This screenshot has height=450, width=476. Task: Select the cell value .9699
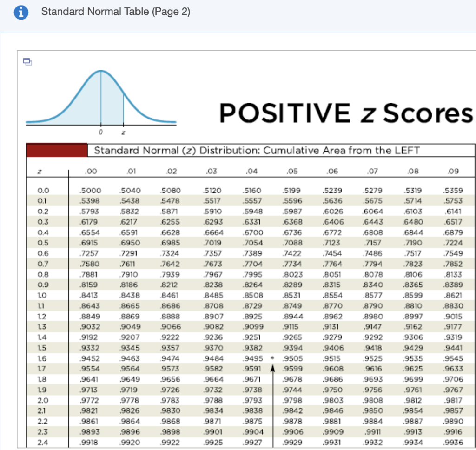413,379
